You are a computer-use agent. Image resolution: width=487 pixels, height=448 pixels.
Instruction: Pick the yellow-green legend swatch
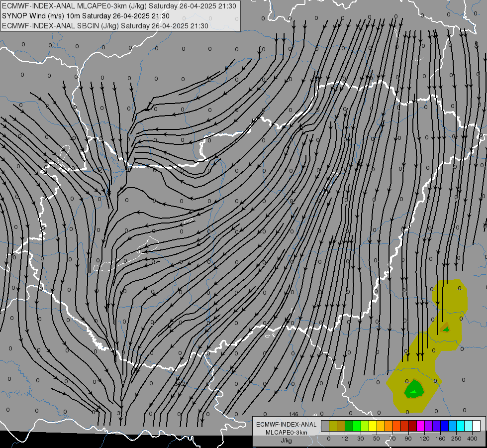pyautogui.click(x=365, y=426)
